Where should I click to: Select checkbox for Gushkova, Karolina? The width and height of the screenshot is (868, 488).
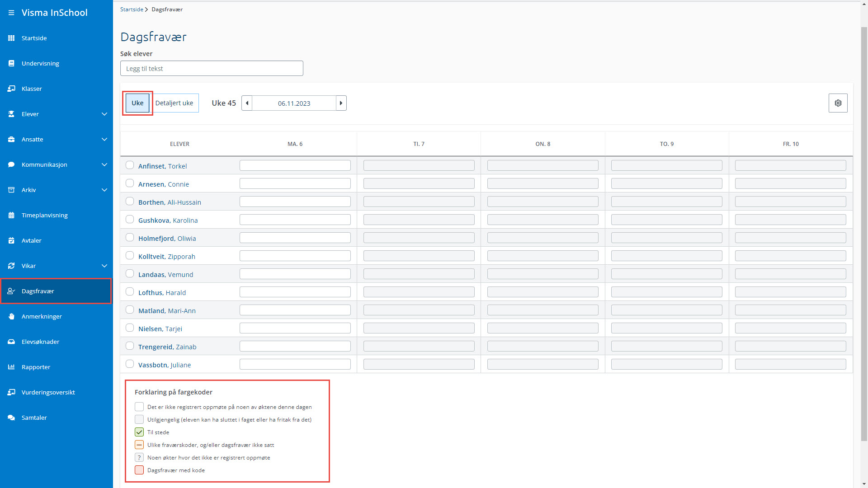coord(130,220)
